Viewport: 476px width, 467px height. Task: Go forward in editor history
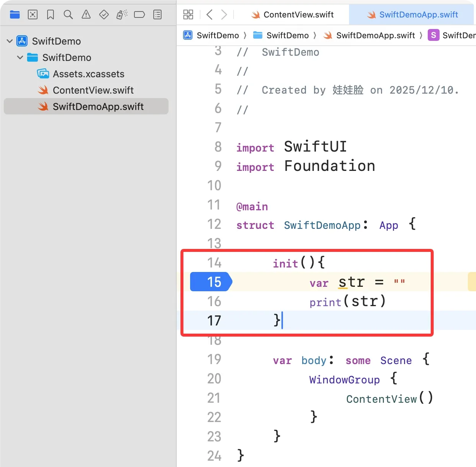pyautogui.click(x=224, y=14)
